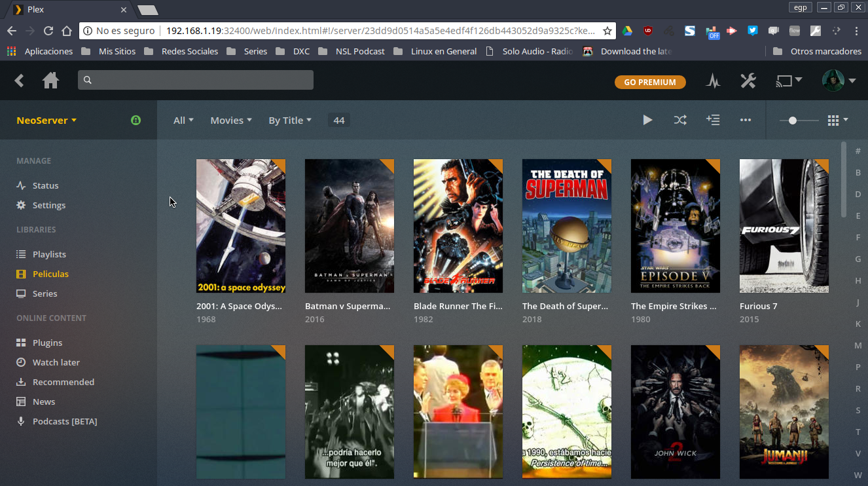Screen dimensions: 868x486
Task: Click the GO PREMIUM button
Action: coord(649,82)
